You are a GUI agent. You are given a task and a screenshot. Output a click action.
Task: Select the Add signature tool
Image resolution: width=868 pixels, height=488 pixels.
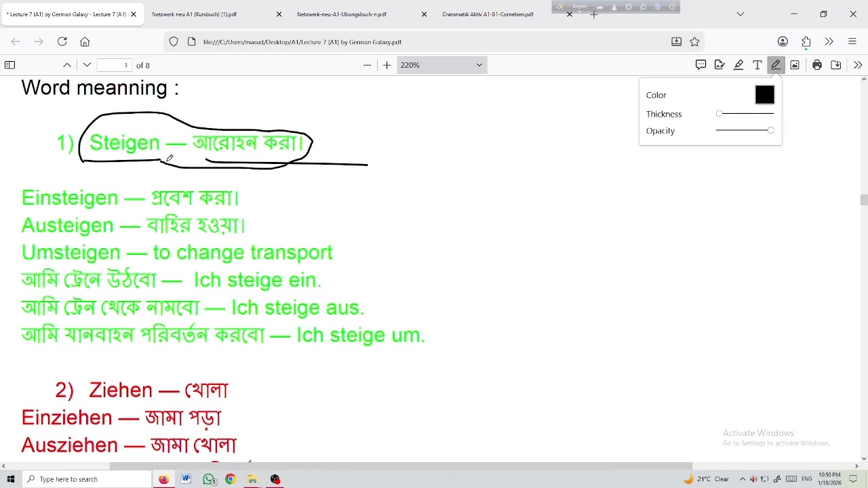coord(719,65)
